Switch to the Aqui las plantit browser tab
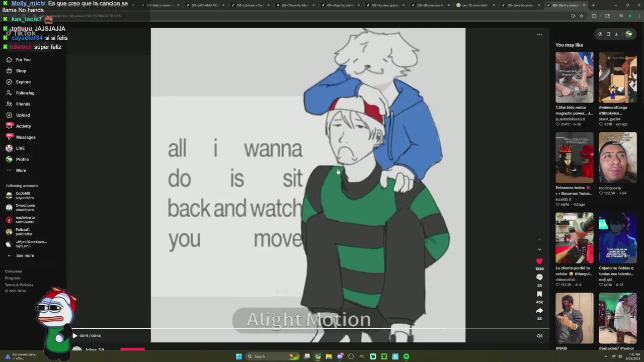644x362 pixels. coord(340,5)
